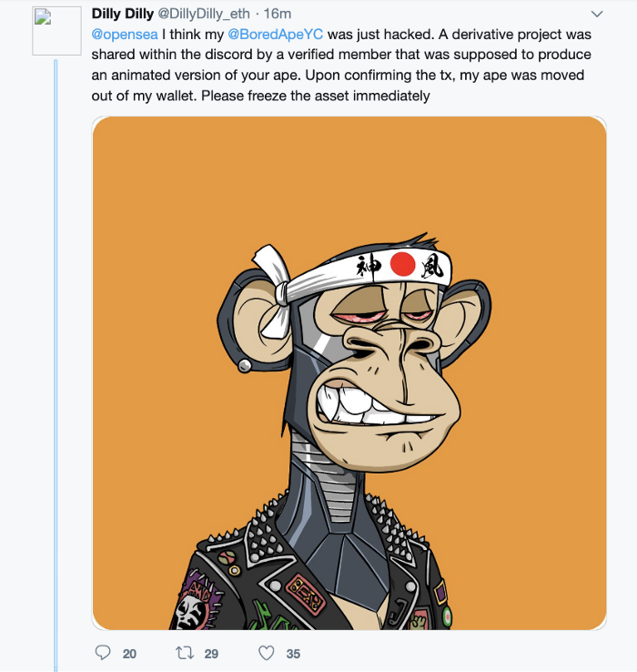Click the reply speech bubble icon
The width and height of the screenshot is (637, 672).
pyautogui.click(x=103, y=653)
